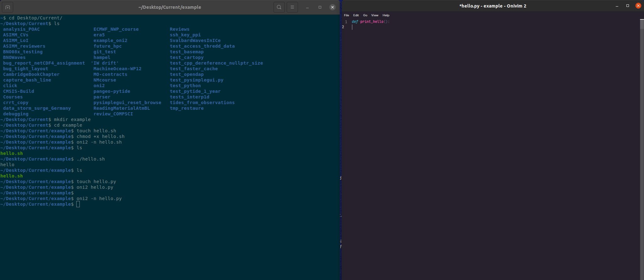Open the View menu in Onivim
Viewport: 644px width, 280px height.
pos(375,15)
